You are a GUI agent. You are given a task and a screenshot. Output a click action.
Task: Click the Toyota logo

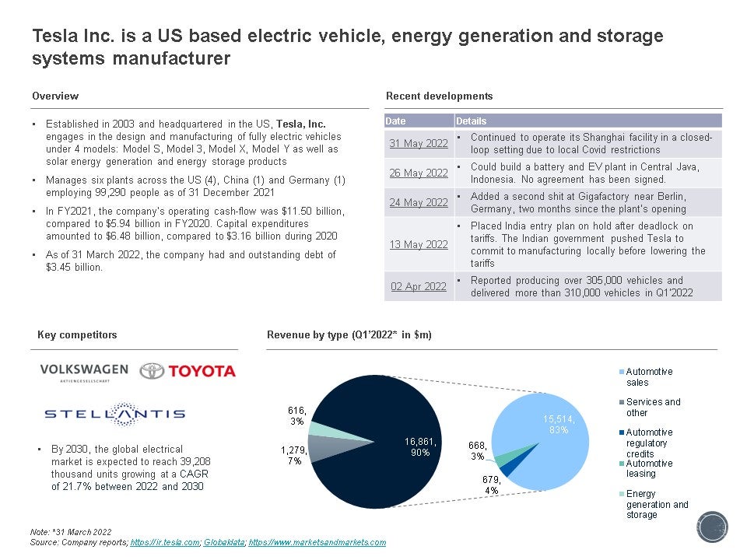pyautogui.click(x=188, y=371)
